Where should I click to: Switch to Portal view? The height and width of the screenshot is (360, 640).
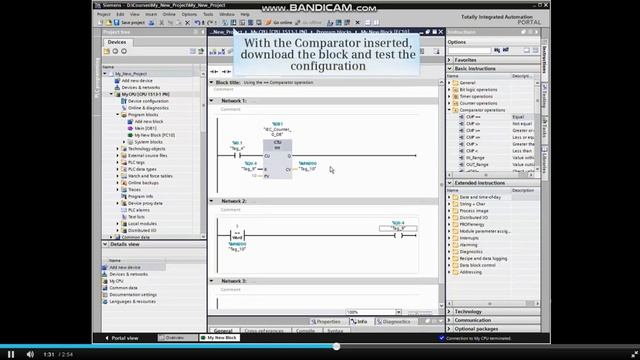coord(122,338)
